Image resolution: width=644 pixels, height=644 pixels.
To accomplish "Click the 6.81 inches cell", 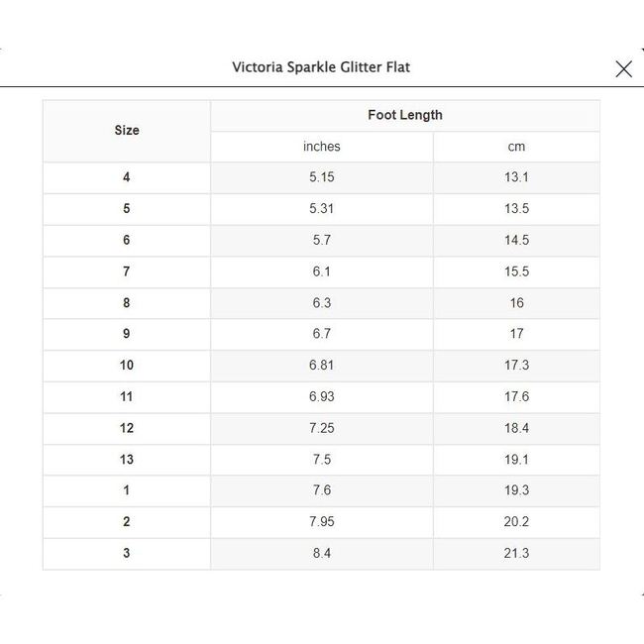I will [x=322, y=366].
